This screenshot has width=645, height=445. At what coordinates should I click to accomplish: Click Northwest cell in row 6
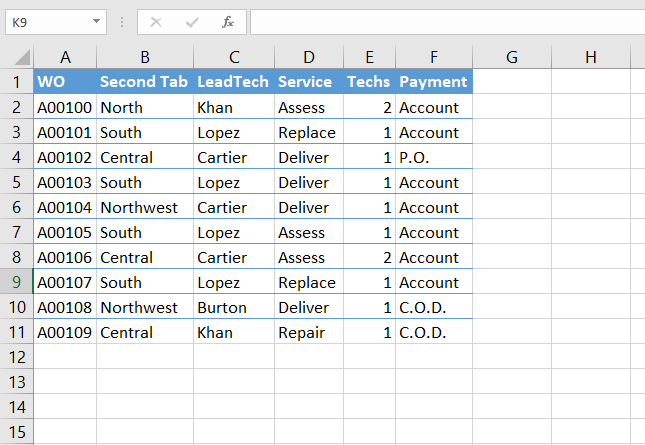145,207
